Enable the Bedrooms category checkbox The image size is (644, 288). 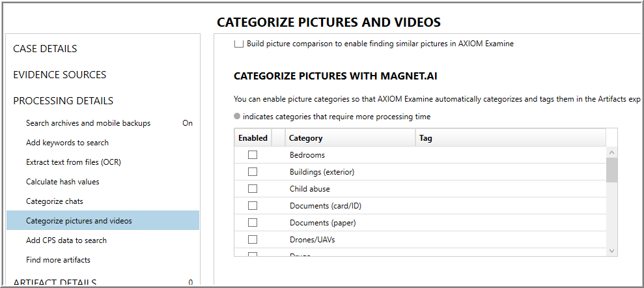coord(253,155)
